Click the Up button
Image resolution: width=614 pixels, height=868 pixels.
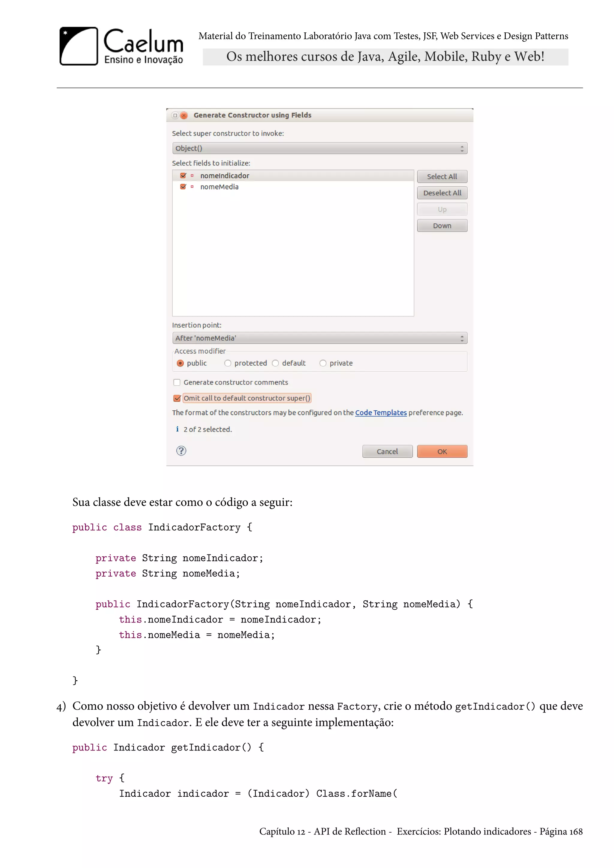click(x=442, y=210)
